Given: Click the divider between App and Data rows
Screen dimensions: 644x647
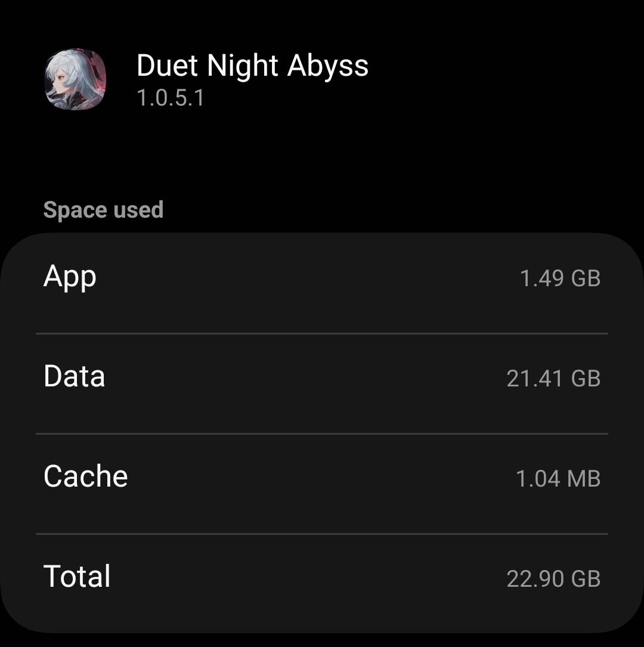Looking at the screenshot, I should [x=322, y=333].
